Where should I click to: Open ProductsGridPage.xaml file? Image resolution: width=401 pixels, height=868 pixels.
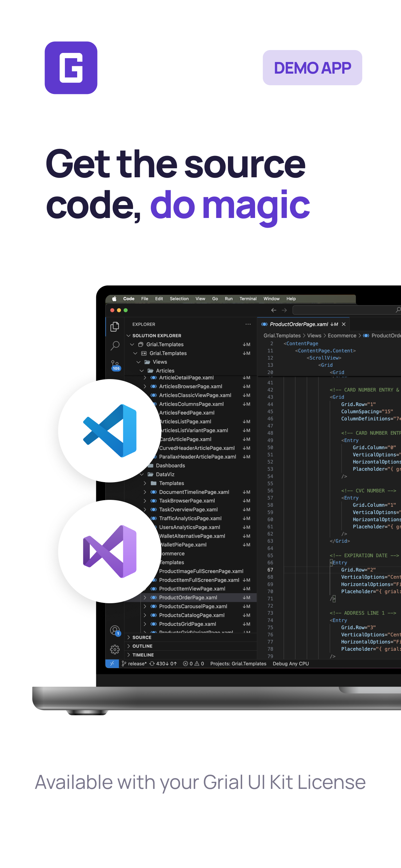point(188,624)
